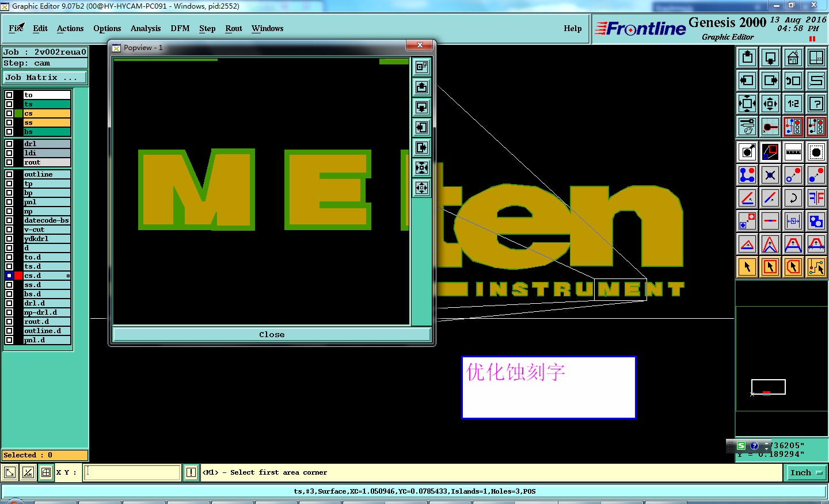Select the v-cut layer row
Image resolution: width=829 pixels, height=504 pixels.
(47, 230)
